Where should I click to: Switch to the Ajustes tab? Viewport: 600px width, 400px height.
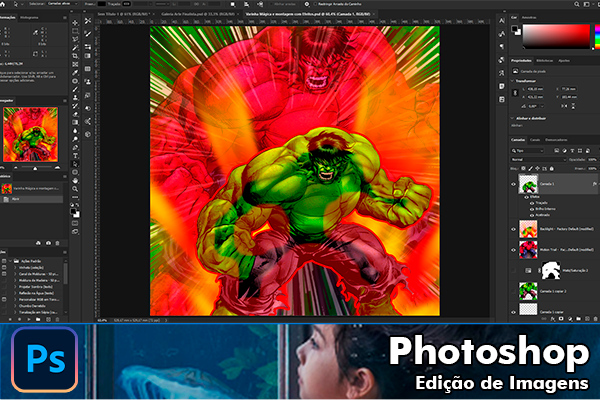click(564, 60)
